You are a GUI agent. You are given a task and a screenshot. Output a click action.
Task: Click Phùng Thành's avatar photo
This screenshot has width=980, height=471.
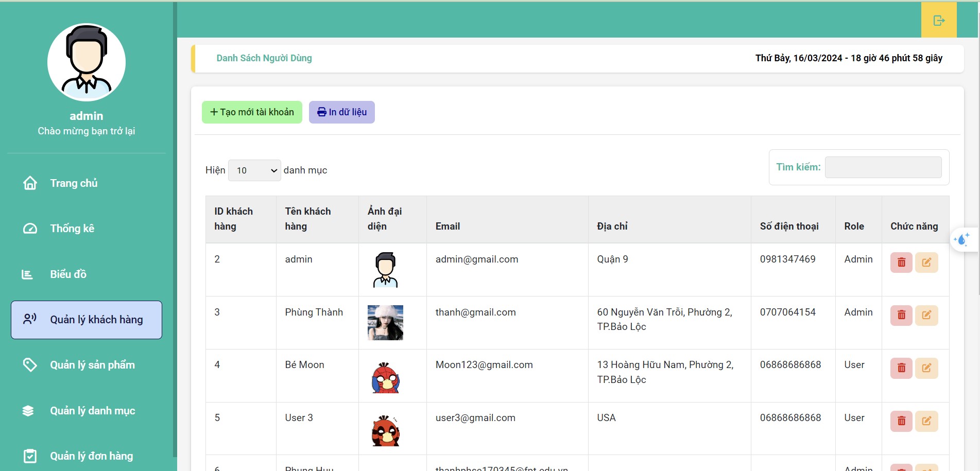[385, 323]
